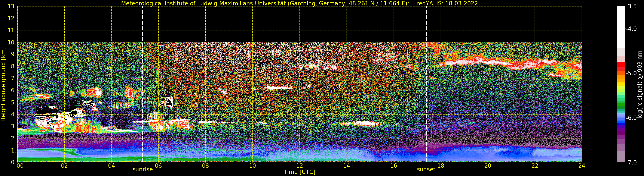Click the sunset dashed white vertical line
This screenshot has width=644, height=176.
(426, 84)
